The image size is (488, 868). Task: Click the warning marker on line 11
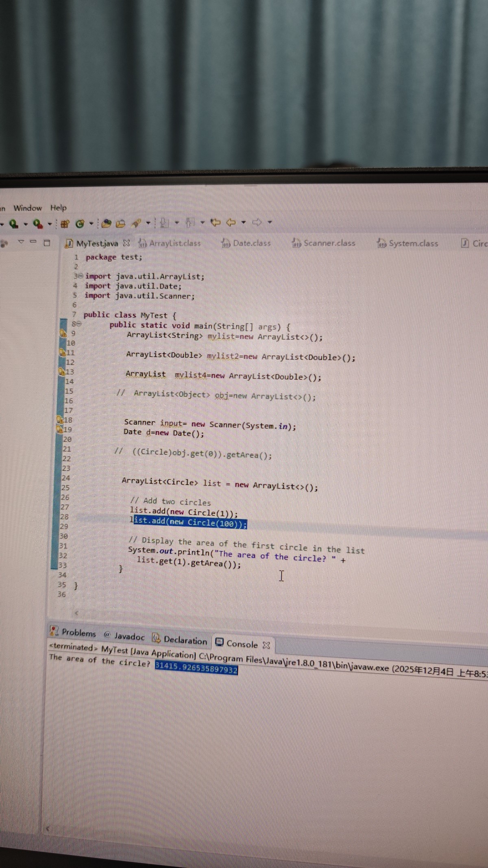coord(62,352)
